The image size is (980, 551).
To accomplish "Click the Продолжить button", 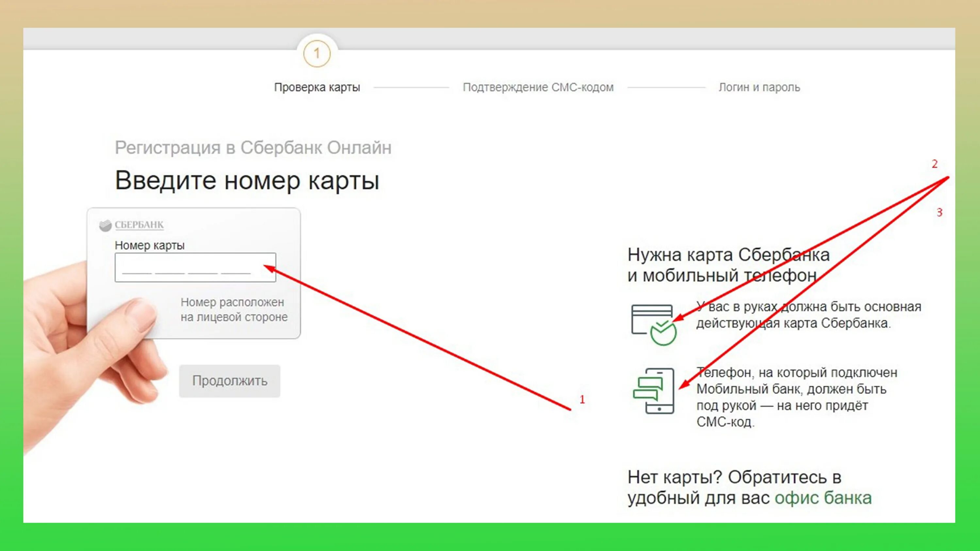I will click(x=230, y=381).
